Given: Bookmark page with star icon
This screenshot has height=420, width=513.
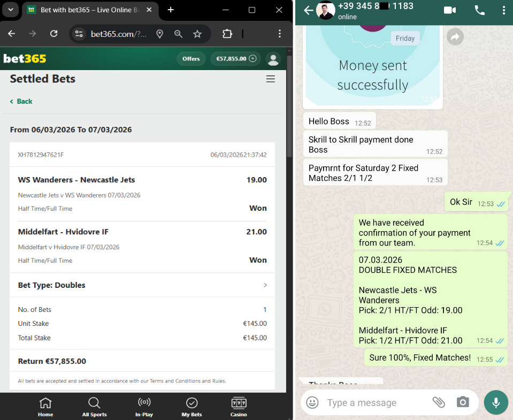Looking at the screenshot, I should click(x=197, y=34).
